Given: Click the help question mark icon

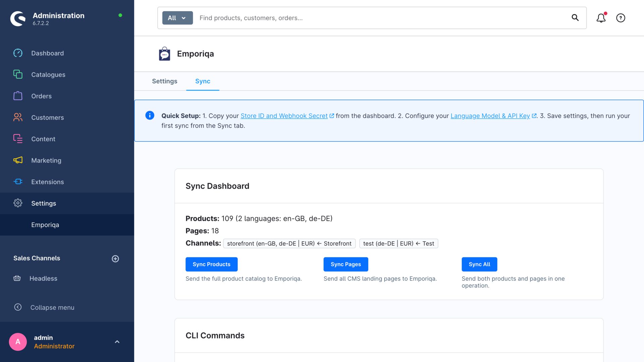Looking at the screenshot, I should point(621,18).
